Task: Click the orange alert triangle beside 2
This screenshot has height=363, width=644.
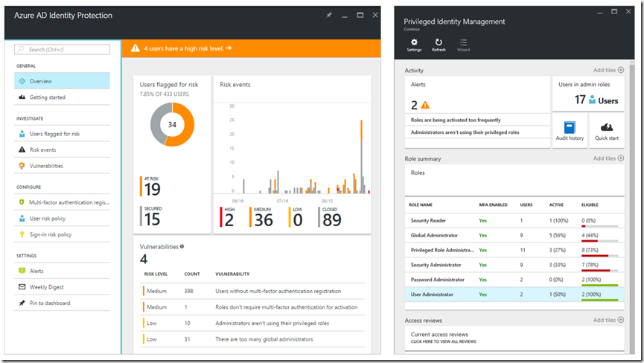Action: [426, 106]
